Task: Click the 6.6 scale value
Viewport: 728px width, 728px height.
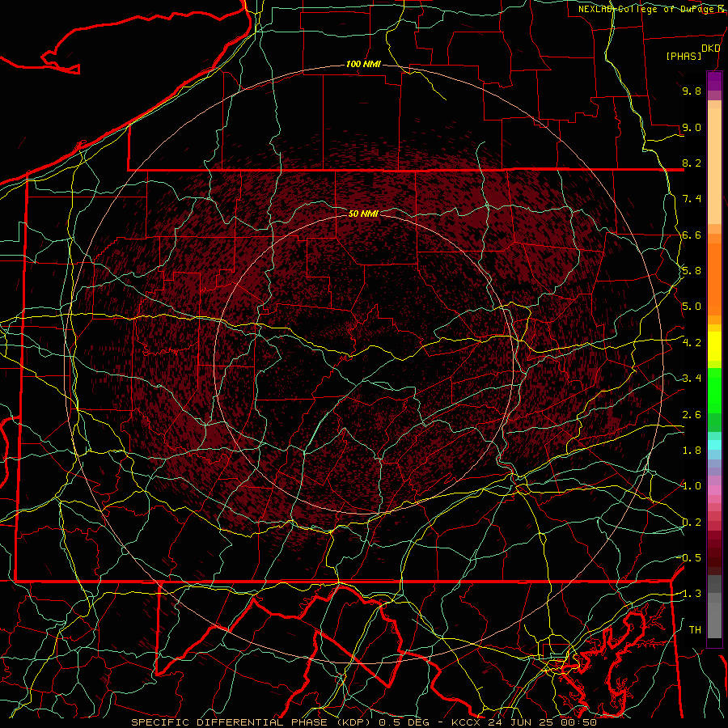Action: pyautogui.click(x=692, y=235)
